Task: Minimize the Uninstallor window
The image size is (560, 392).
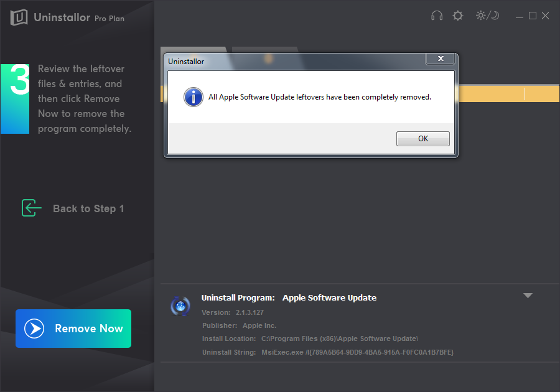Action: (520, 16)
